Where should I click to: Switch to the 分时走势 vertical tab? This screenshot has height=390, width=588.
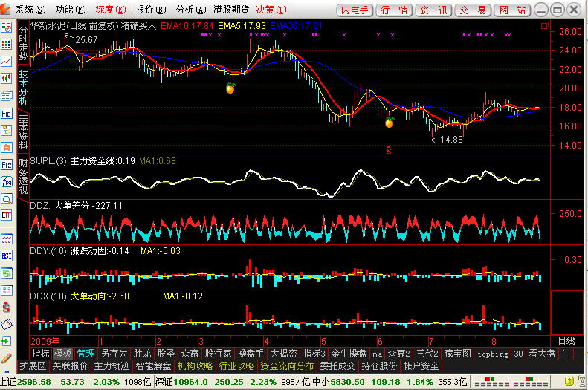(23, 42)
